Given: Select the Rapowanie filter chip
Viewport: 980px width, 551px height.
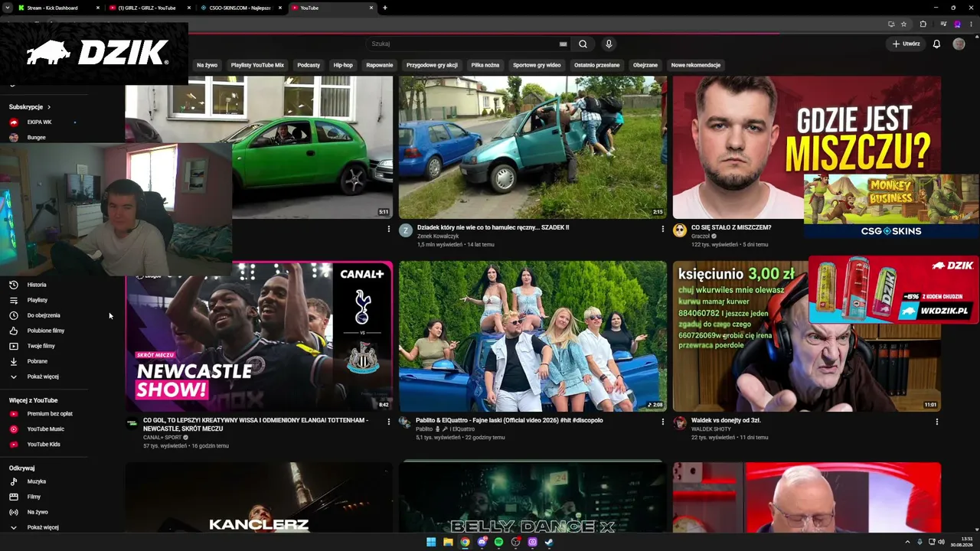Looking at the screenshot, I should coord(380,65).
